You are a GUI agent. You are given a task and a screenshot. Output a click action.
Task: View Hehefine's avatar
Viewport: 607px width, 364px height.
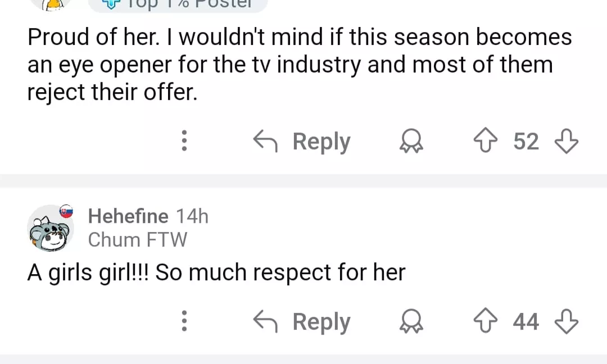(x=51, y=228)
